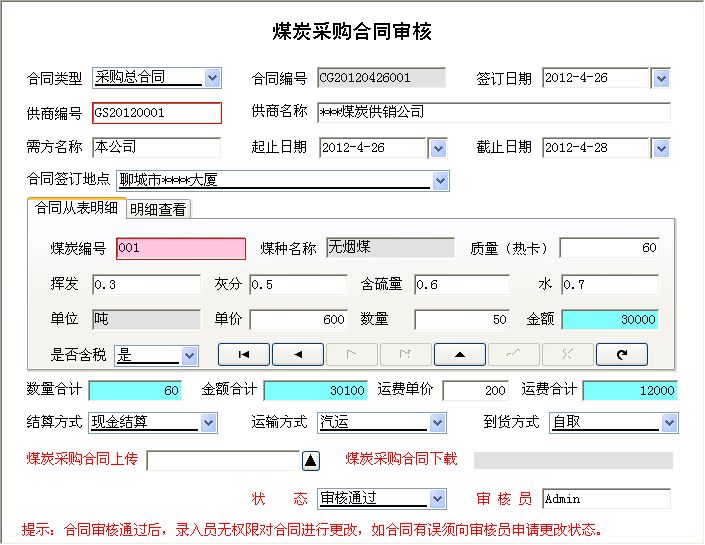Click the 单价 field 600
The height and width of the screenshot is (545, 705).
[299, 319]
